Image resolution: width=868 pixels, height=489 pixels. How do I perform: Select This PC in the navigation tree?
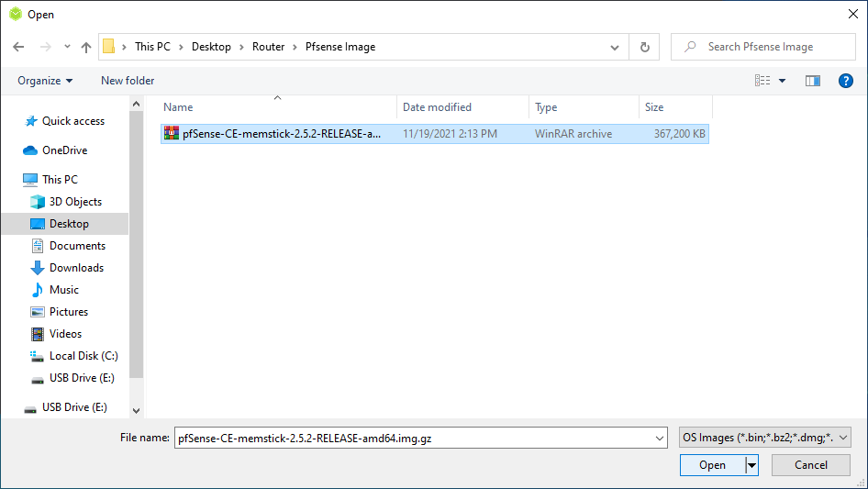pyautogui.click(x=60, y=180)
